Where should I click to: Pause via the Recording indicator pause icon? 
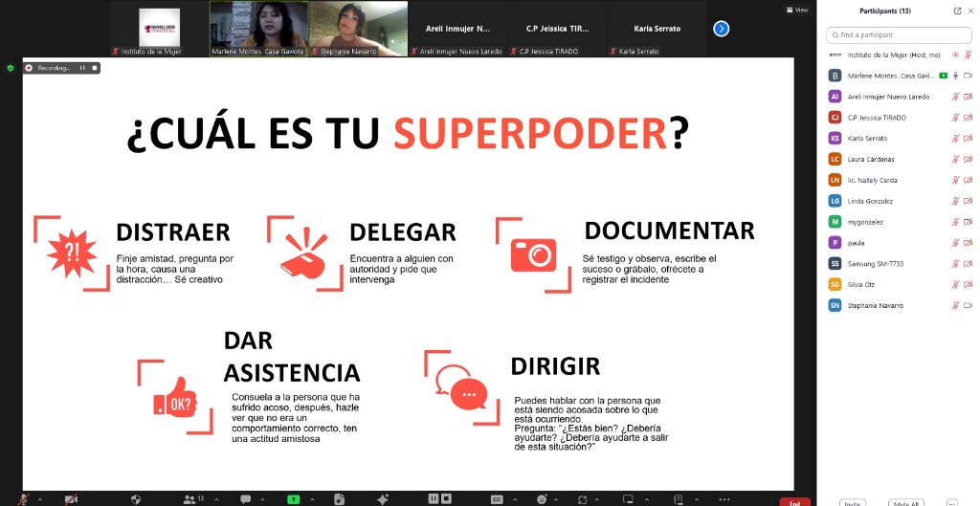[82, 68]
